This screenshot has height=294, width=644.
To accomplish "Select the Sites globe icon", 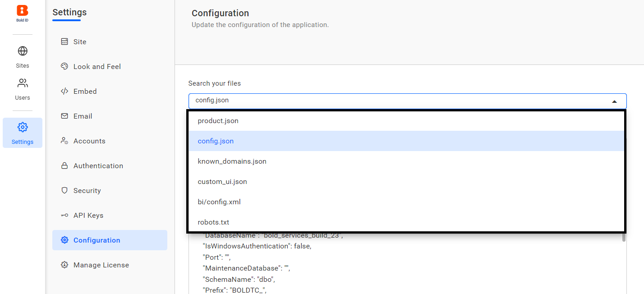I will point(22,51).
